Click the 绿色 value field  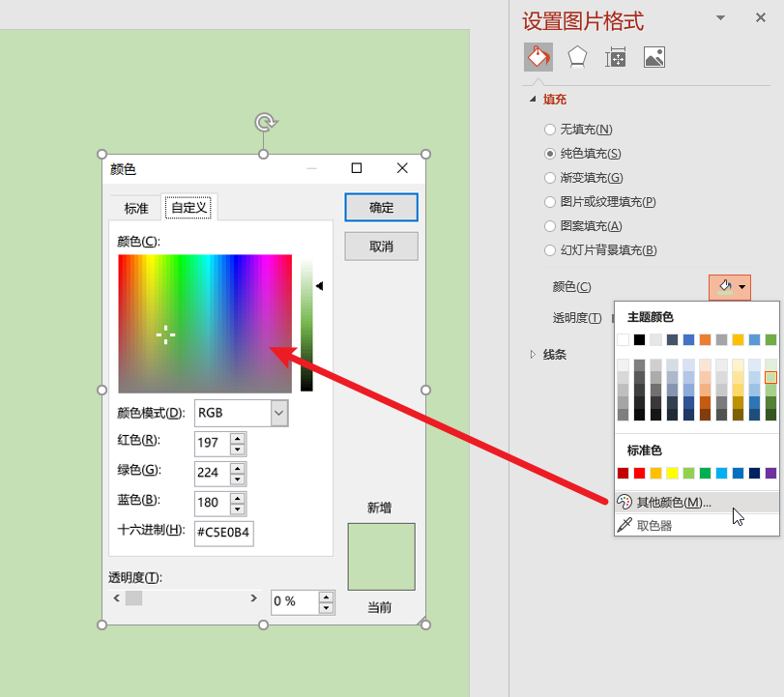pyautogui.click(x=213, y=473)
